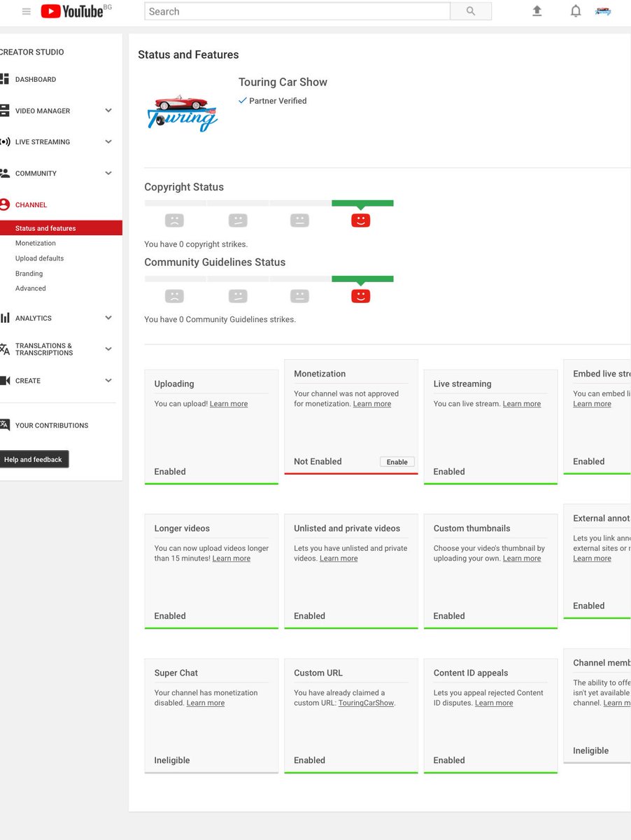Viewport: 631px width, 840px height.
Task: Click 'Not Enabled' status in Monetization card
Action: (x=318, y=461)
